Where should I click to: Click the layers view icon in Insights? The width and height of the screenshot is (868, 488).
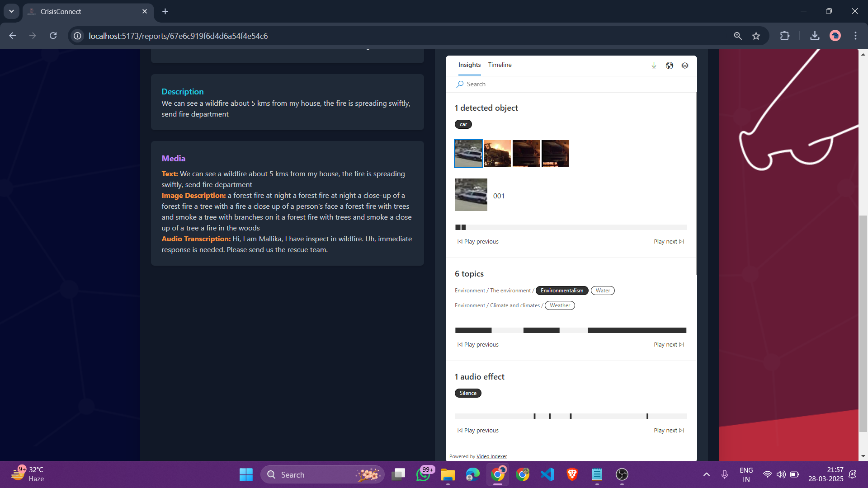685,66
